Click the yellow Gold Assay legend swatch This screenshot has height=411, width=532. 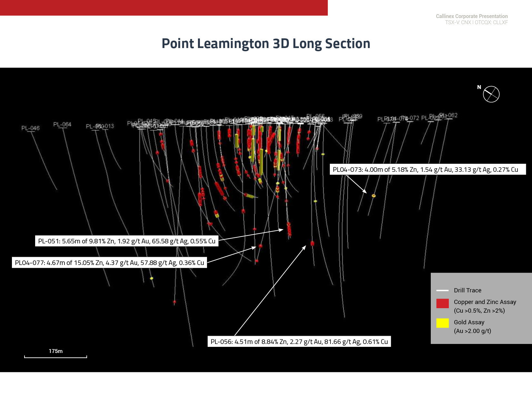(x=442, y=323)
